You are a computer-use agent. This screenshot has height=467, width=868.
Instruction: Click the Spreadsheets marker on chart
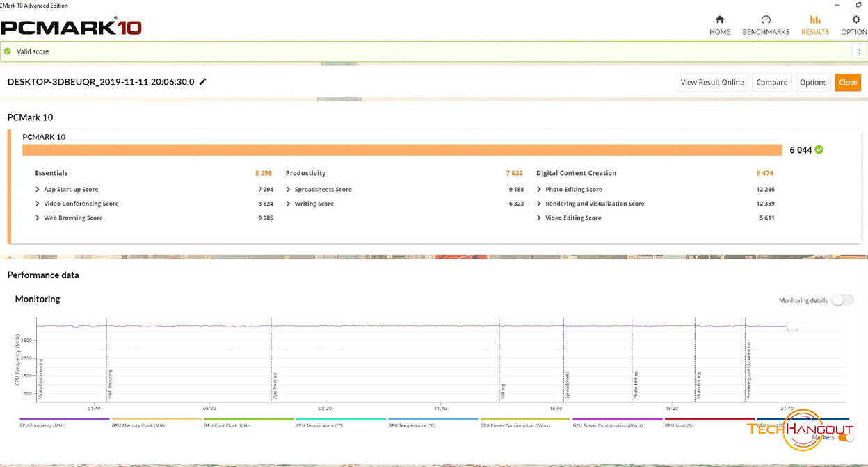[x=567, y=385]
